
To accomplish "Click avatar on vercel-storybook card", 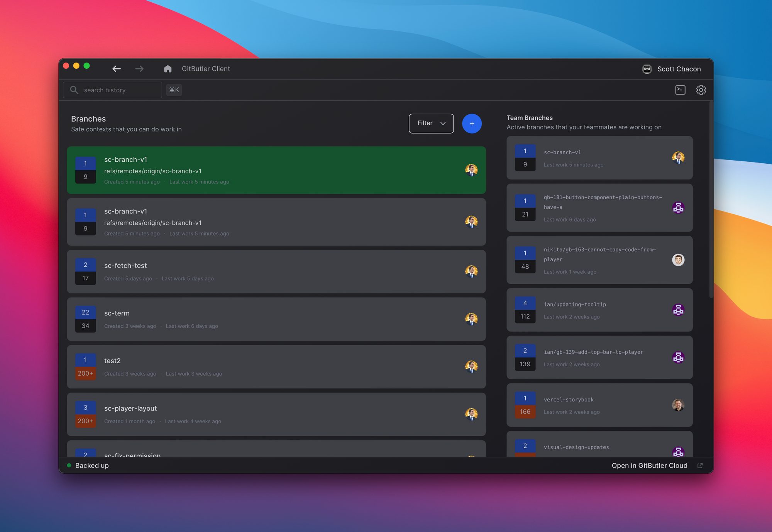I will pos(678,405).
